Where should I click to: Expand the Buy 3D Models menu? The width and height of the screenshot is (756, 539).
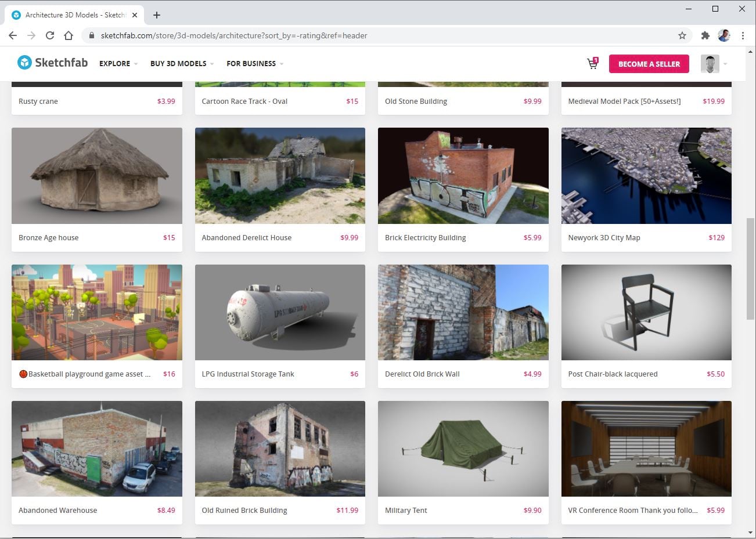coord(182,64)
